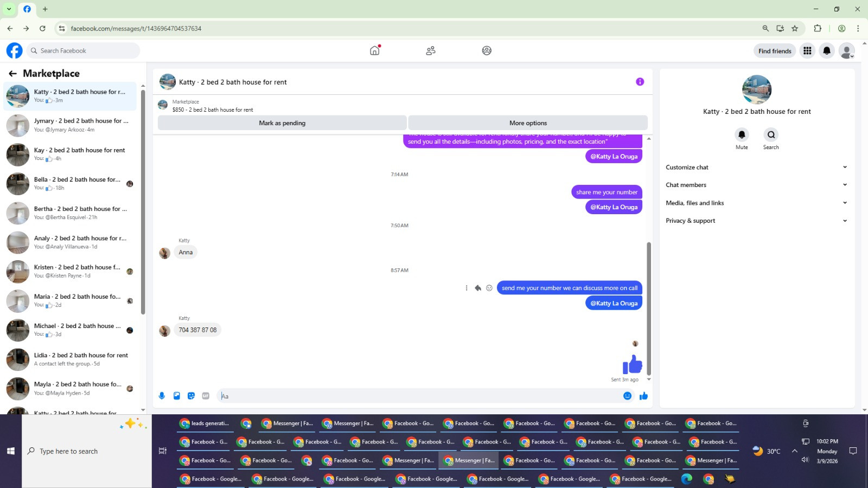The width and height of the screenshot is (868, 488).
Task: Open the Groups icon in top navigation
Action: pyautogui.click(x=487, y=50)
